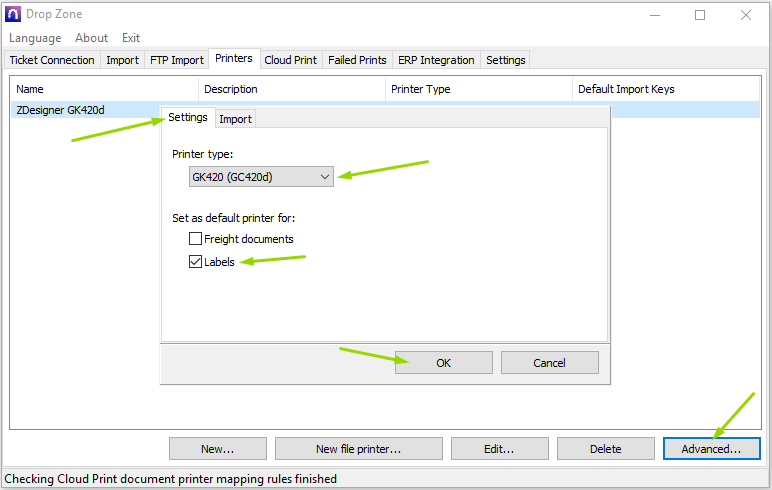The height and width of the screenshot is (490, 772).
Task: Open the About menu
Action: click(x=91, y=38)
